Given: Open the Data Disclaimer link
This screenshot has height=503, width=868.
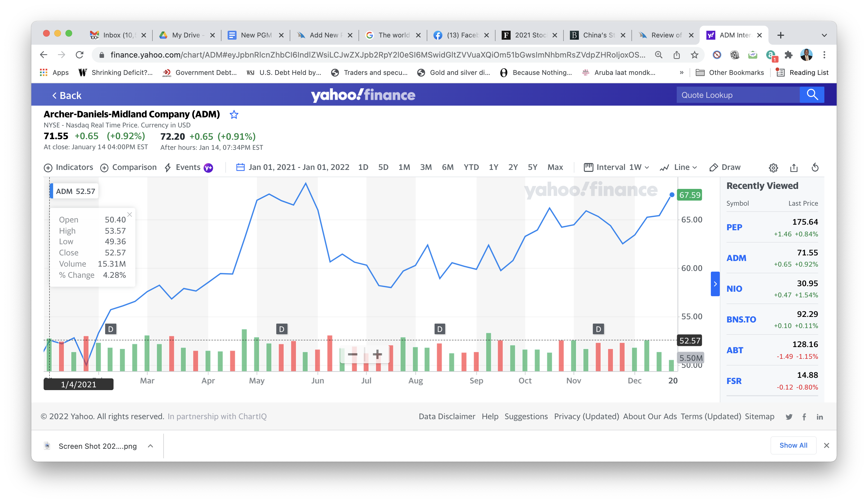Looking at the screenshot, I should pos(447,416).
